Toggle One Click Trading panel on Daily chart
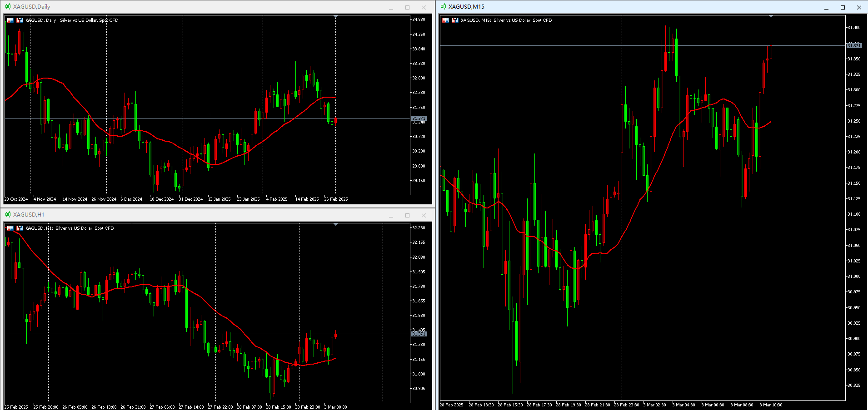This screenshot has width=868, height=410. (10, 20)
